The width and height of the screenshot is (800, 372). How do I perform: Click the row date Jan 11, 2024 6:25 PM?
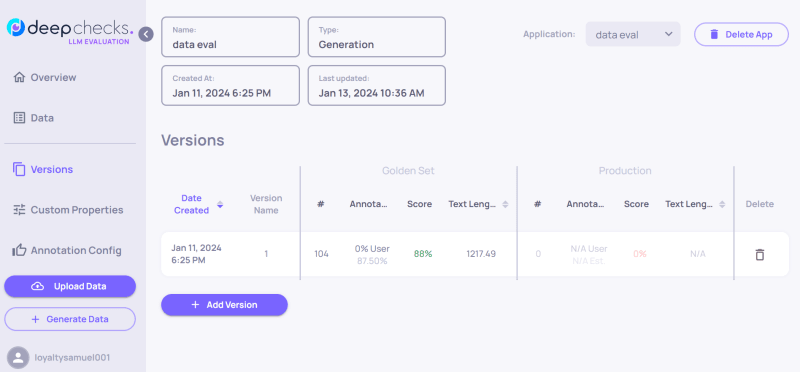tap(196, 254)
